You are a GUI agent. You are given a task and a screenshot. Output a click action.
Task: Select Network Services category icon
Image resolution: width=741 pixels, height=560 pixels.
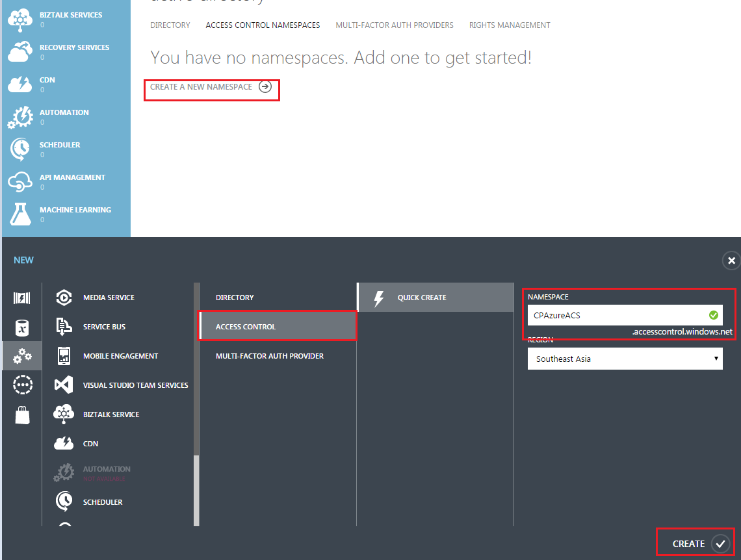22,385
